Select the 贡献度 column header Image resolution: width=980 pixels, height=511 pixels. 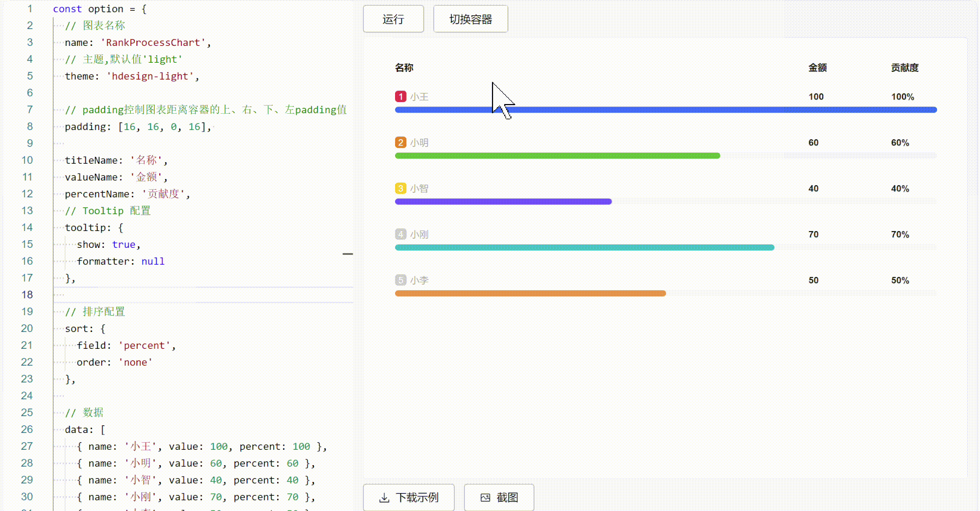click(x=904, y=67)
